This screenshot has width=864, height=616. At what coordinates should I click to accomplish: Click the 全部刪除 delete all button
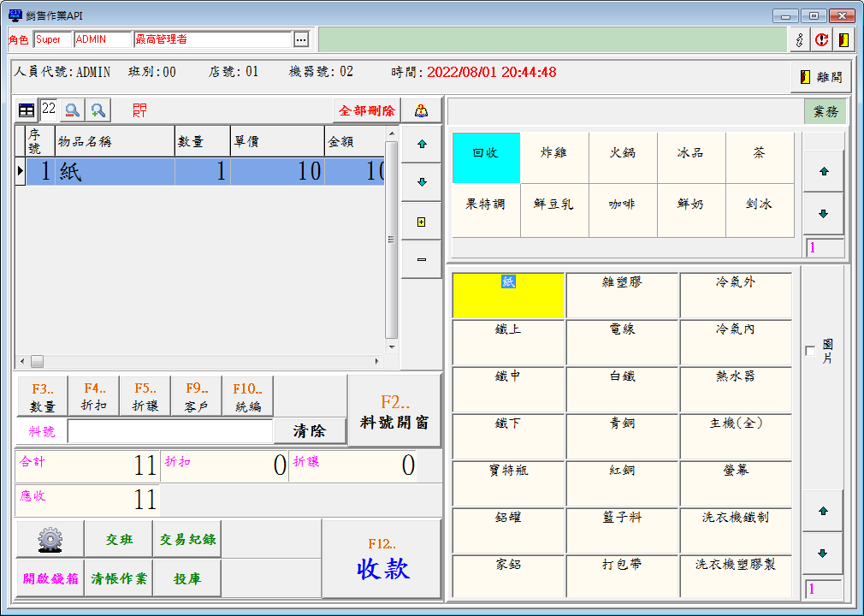tap(367, 110)
